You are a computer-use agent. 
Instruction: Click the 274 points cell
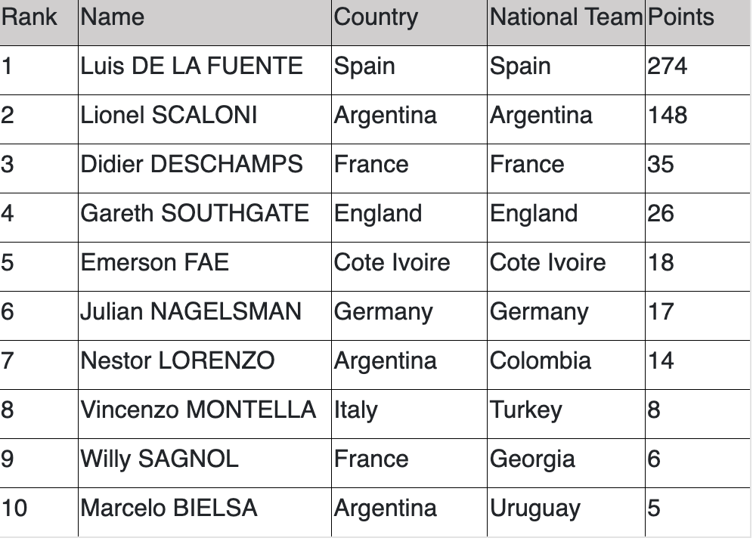point(698,71)
